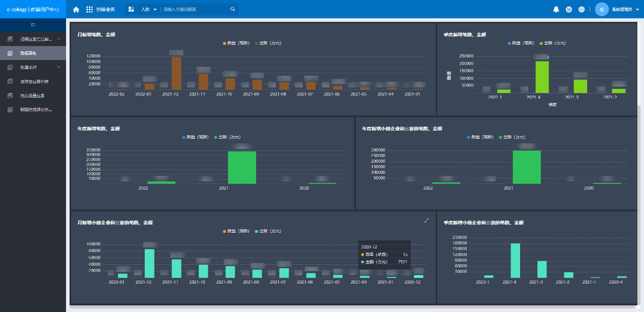
Task: Click the 系 user avatar
Action: [602, 9]
